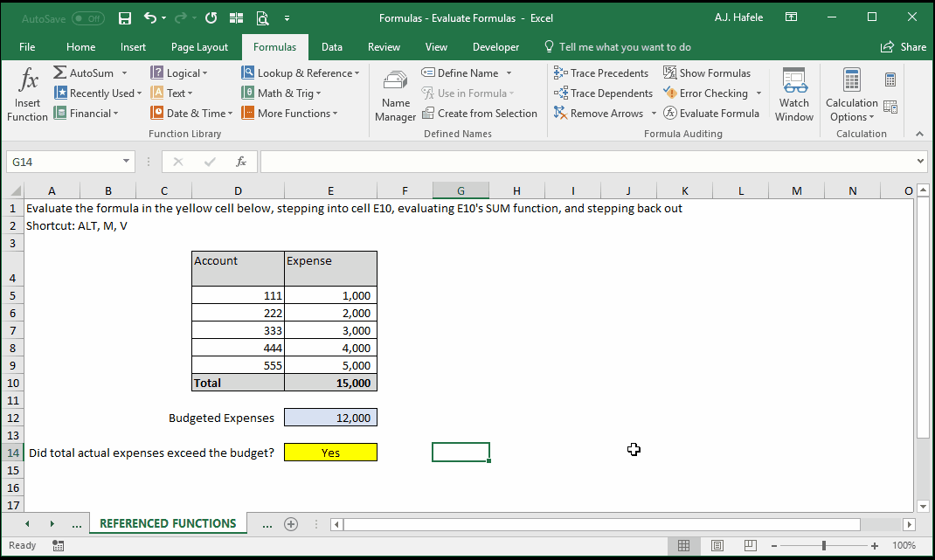Select the Budgeted Expenses 12,000 cell
935x560 pixels.
click(330, 418)
